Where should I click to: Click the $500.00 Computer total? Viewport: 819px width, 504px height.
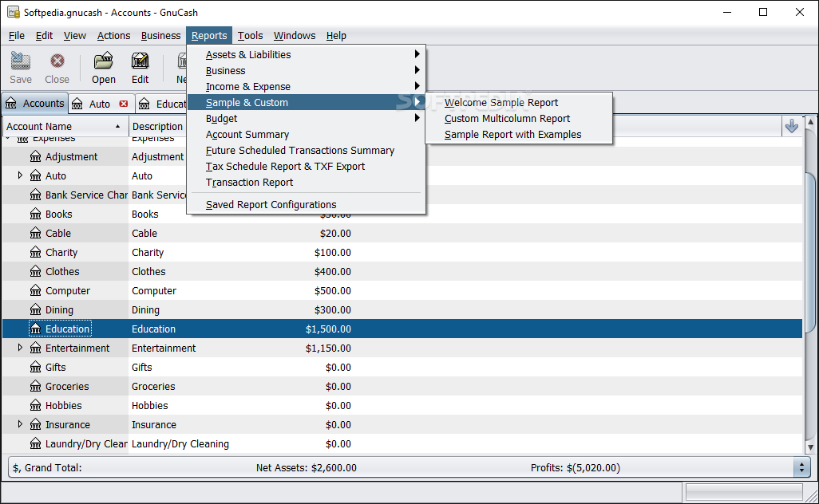(x=332, y=290)
